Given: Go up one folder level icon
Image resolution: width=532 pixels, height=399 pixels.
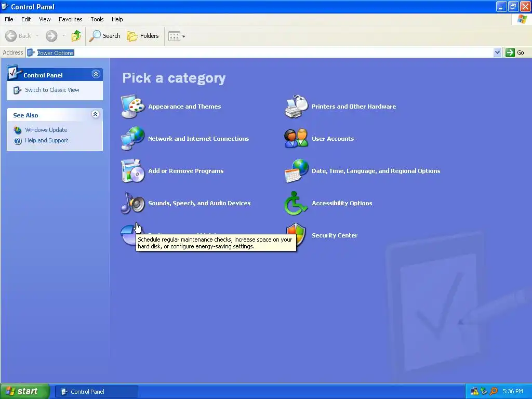Looking at the screenshot, I should click(x=76, y=36).
